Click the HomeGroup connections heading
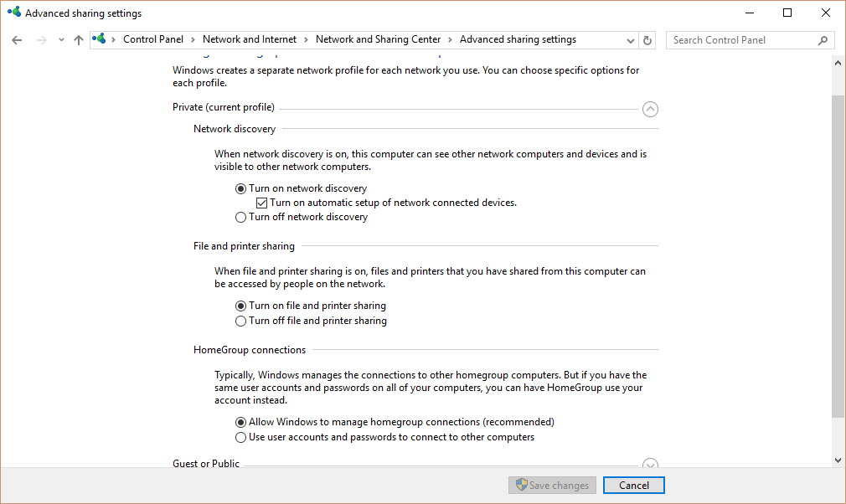The image size is (846, 504). tap(250, 350)
